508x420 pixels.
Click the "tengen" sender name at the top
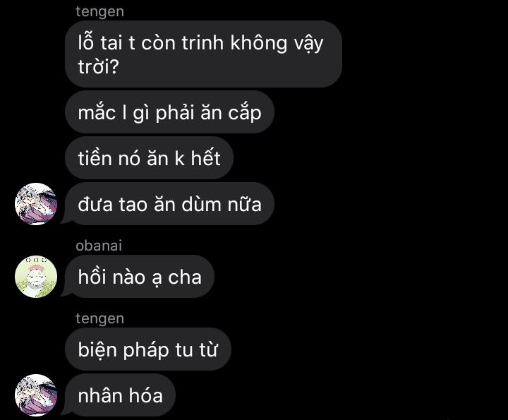point(99,12)
